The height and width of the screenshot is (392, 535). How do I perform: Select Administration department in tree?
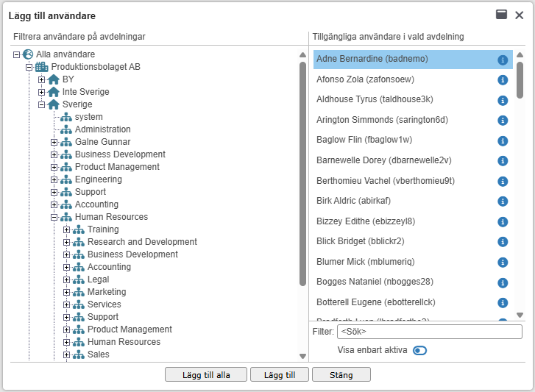[x=102, y=129]
